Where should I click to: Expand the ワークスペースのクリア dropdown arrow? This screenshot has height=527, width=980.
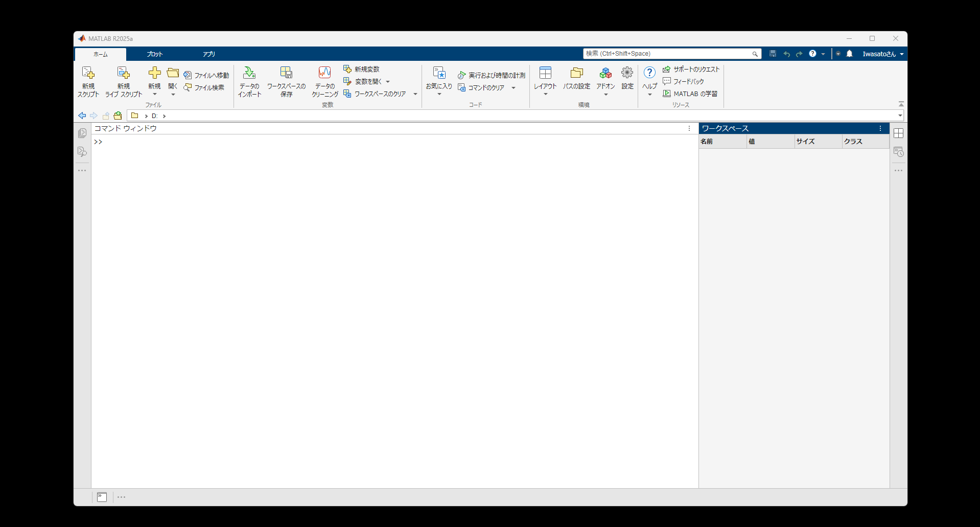[415, 94]
